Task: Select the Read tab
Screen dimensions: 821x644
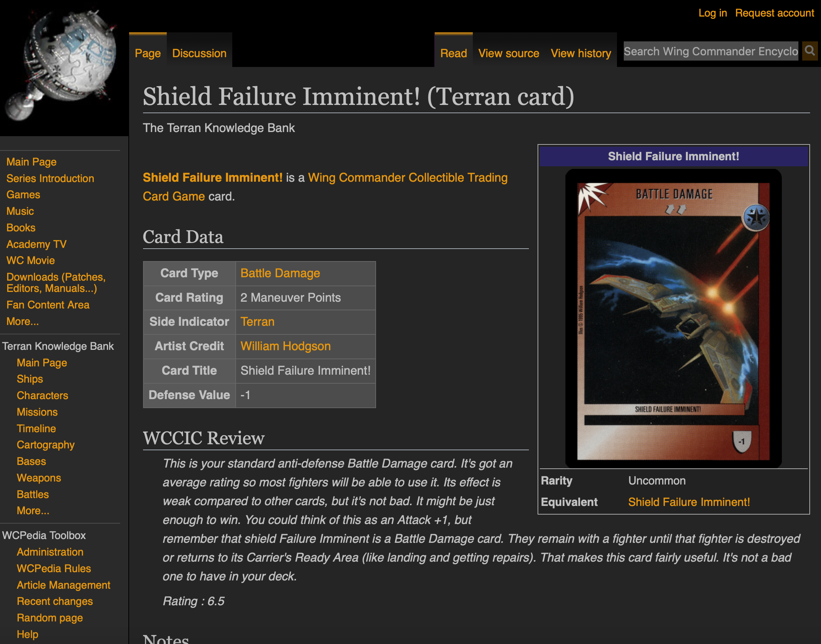Action: [453, 53]
